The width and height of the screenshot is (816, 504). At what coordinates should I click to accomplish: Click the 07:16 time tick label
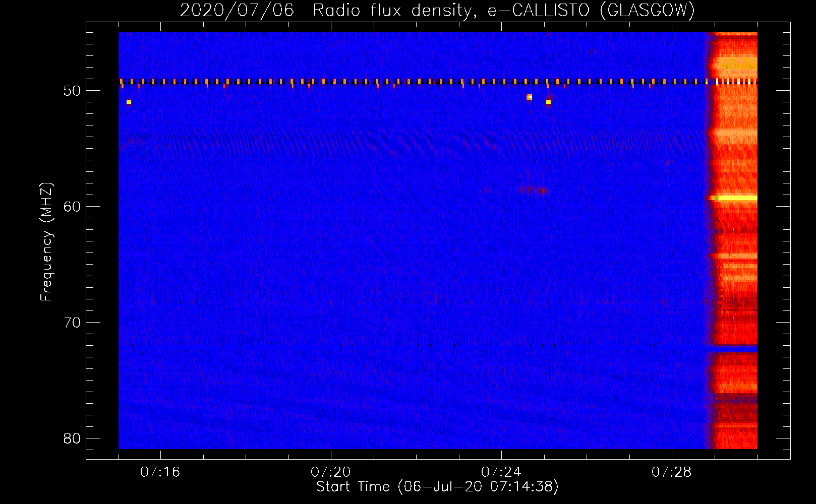pos(160,472)
